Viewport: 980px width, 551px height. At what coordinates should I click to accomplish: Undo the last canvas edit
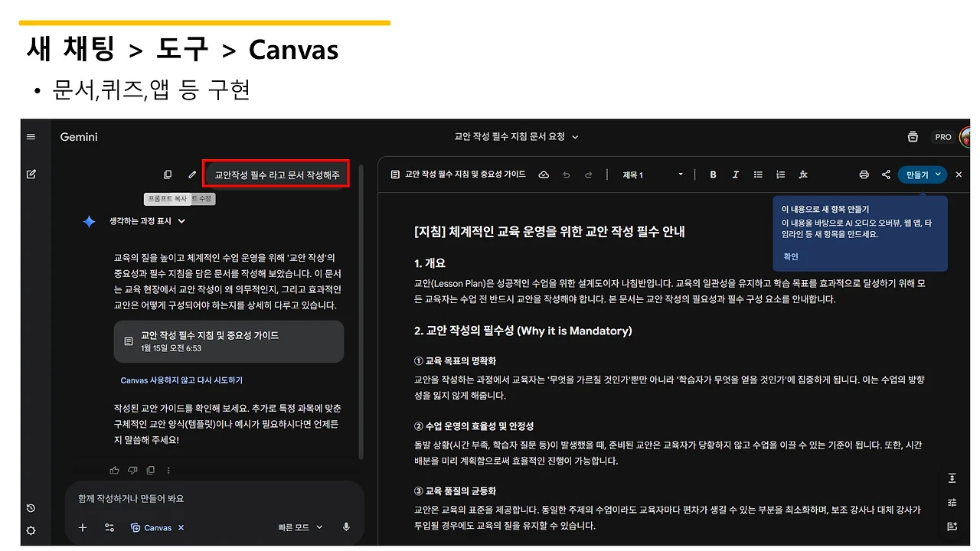point(567,174)
